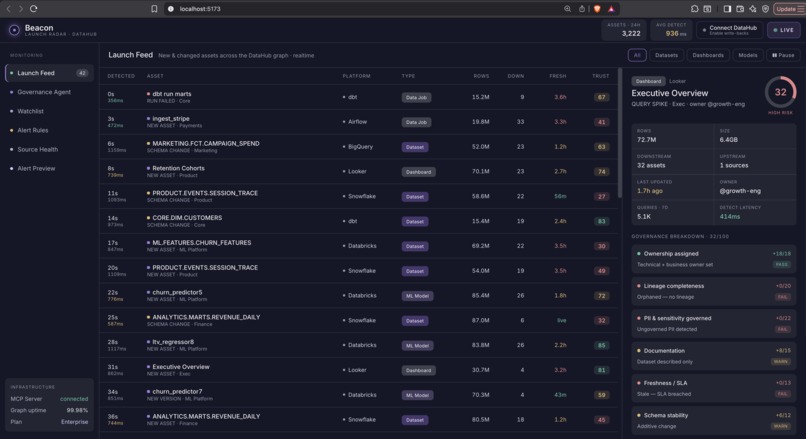Viewport: 806px width, 439px height.
Task: Click Data Job badge on ingest_stripe row
Action: [x=416, y=122]
